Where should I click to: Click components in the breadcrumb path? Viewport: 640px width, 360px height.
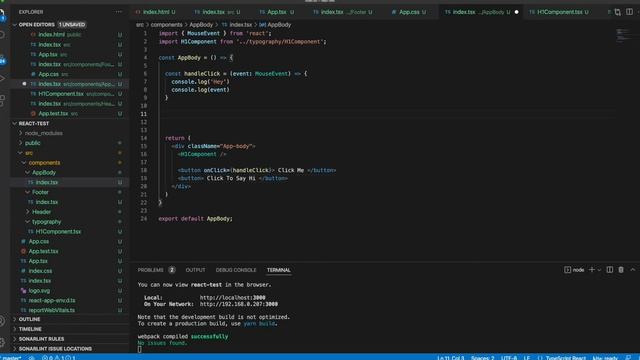(167, 24)
